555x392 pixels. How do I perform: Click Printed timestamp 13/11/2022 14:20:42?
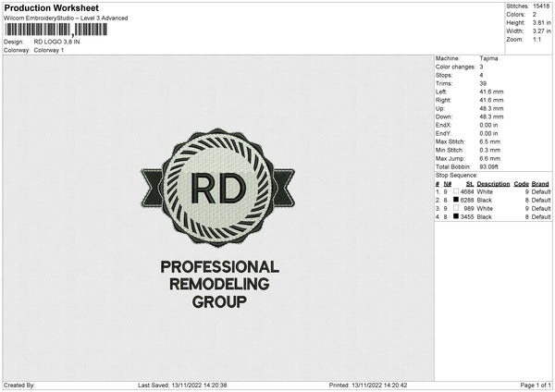point(379,386)
